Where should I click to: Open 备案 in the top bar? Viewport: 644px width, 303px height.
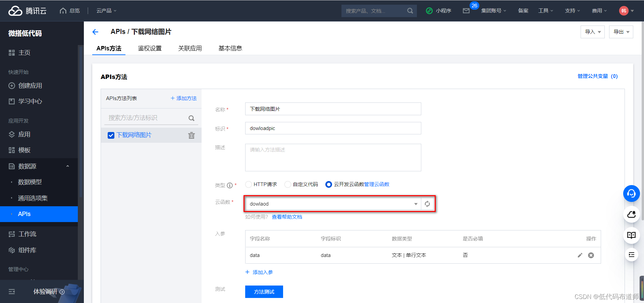tap(523, 11)
